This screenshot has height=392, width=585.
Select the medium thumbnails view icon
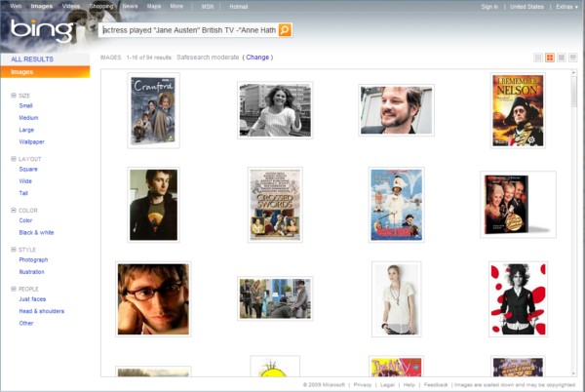coord(550,58)
